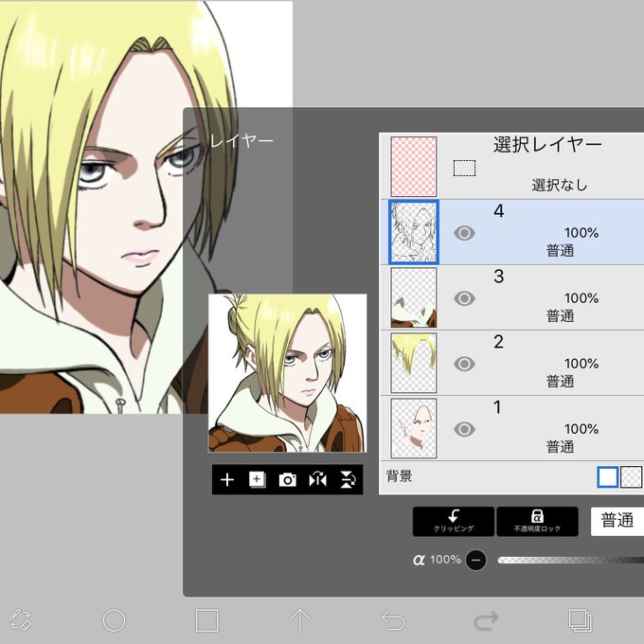Select transparent checkered background swatch

coord(632,477)
